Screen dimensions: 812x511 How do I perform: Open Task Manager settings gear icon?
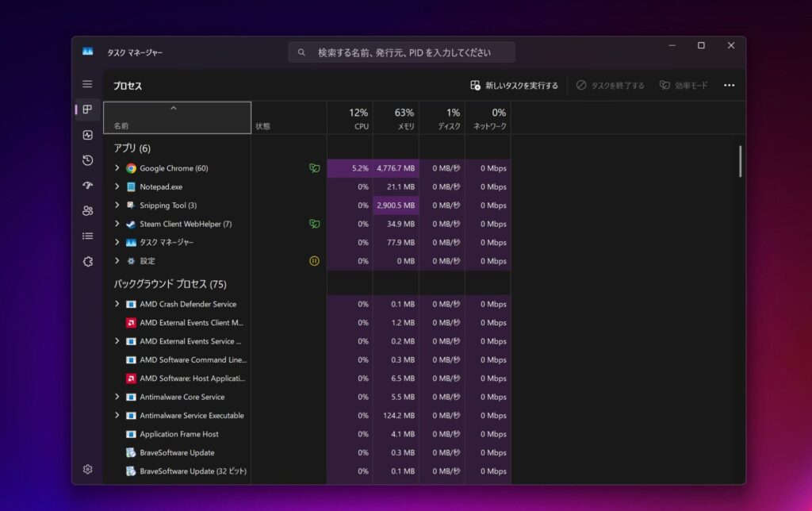tap(87, 469)
